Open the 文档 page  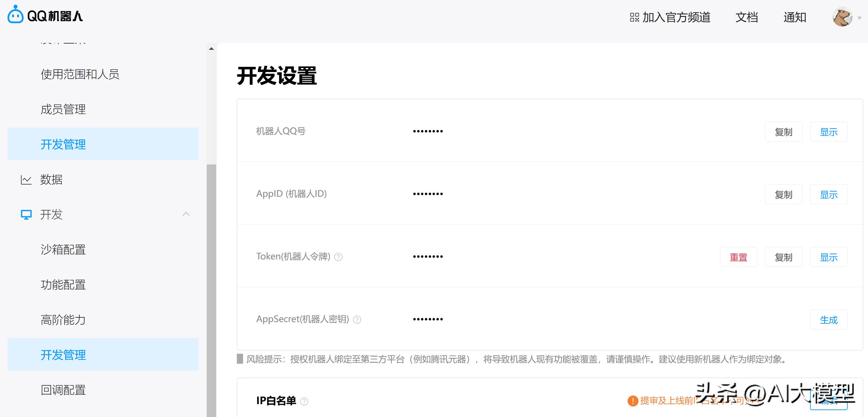747,17
